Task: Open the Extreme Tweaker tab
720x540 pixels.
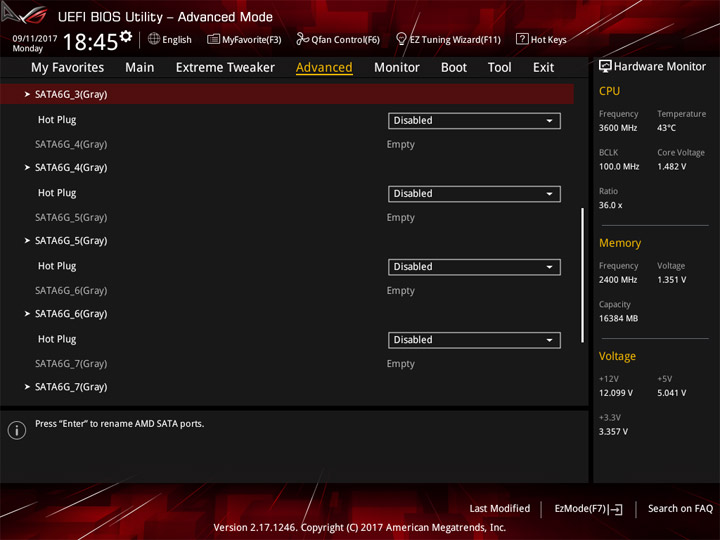Action: [225, 68]
